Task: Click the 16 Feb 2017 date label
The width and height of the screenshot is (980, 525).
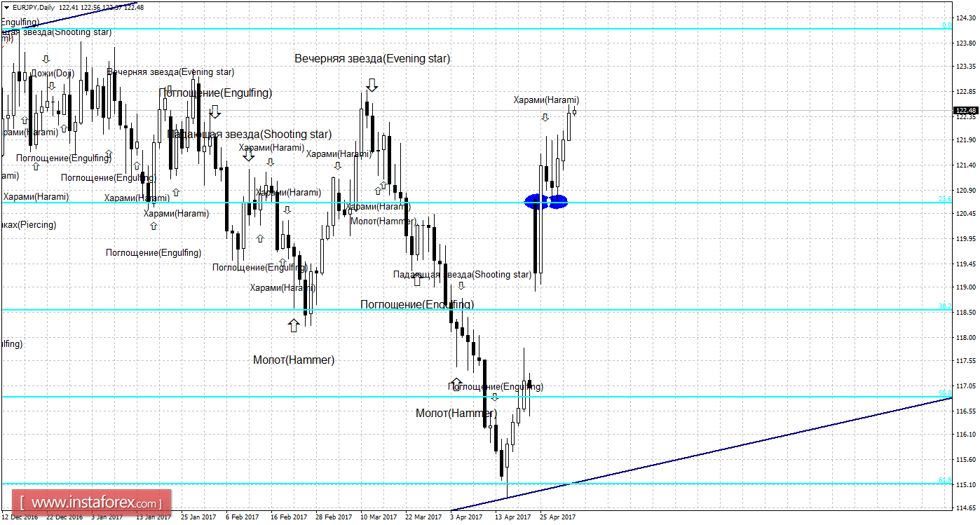Action: [287, 517]
